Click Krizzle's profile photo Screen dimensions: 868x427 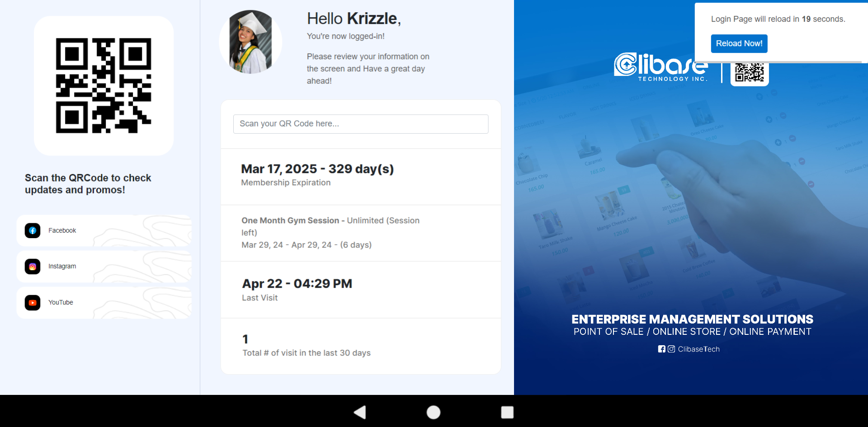pyautogui.click(x=250, y=42)
